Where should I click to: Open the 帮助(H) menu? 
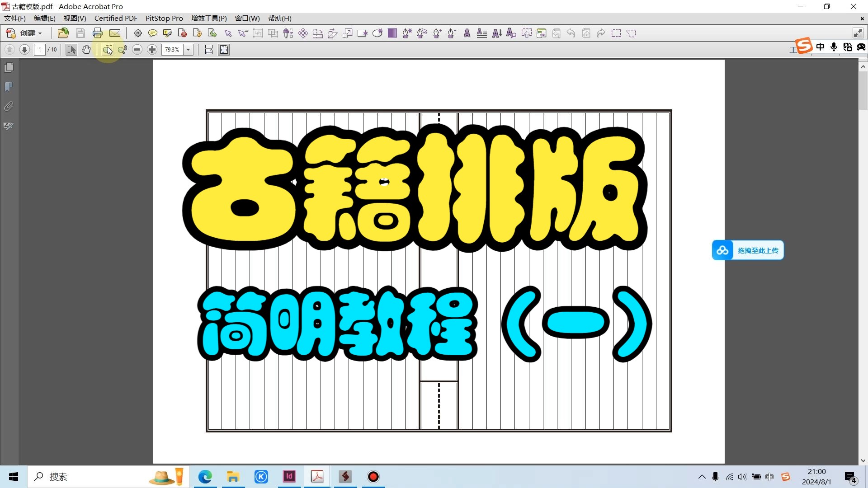[280, 18]
